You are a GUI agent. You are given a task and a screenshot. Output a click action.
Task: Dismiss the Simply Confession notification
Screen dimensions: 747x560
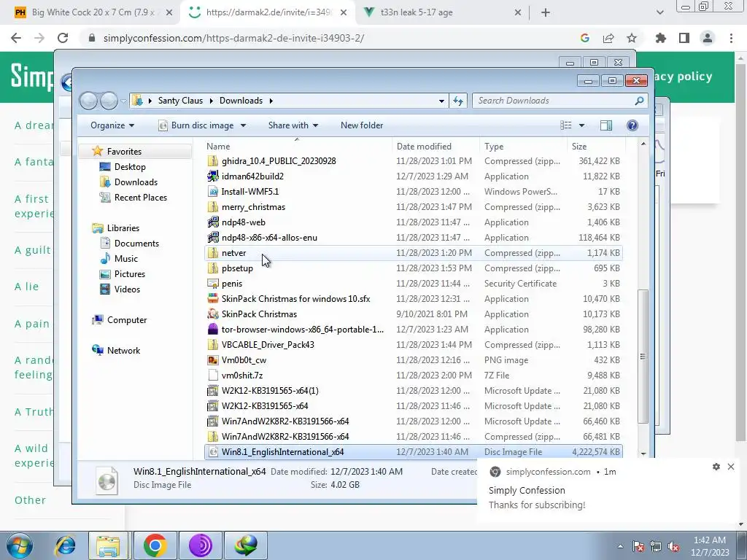click(x=731, y=467)
